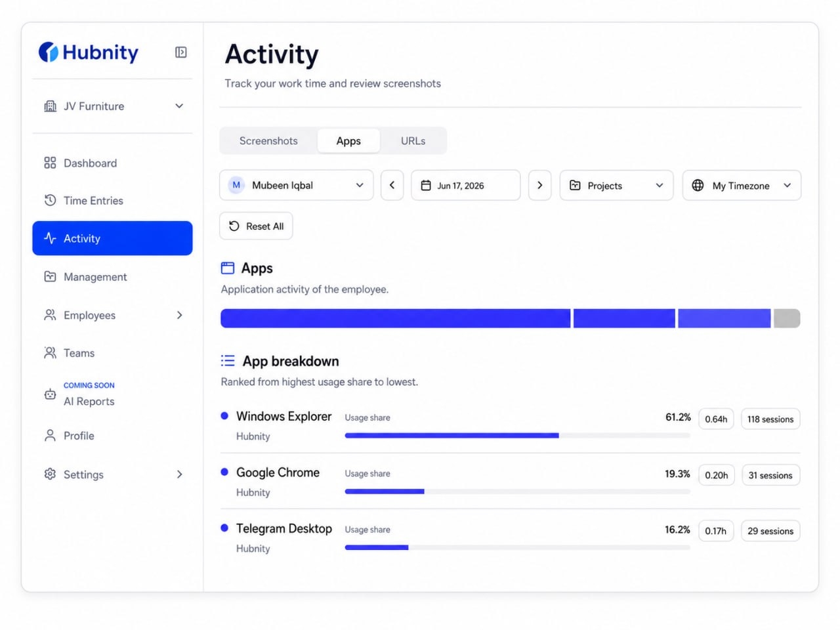Expand the Employees submenu chevron
Screen dimensions: 840x630
(x=179, y=315)
